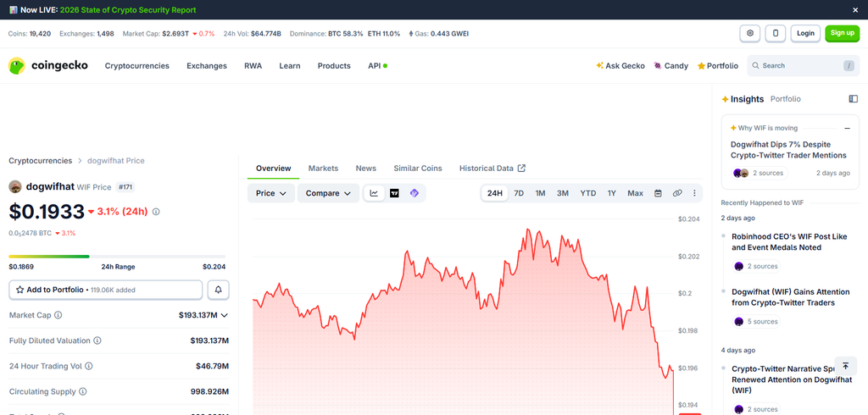This screenshot has height=415, width=868.
Task: Select the YTD time range
Action: pos(588,193)
